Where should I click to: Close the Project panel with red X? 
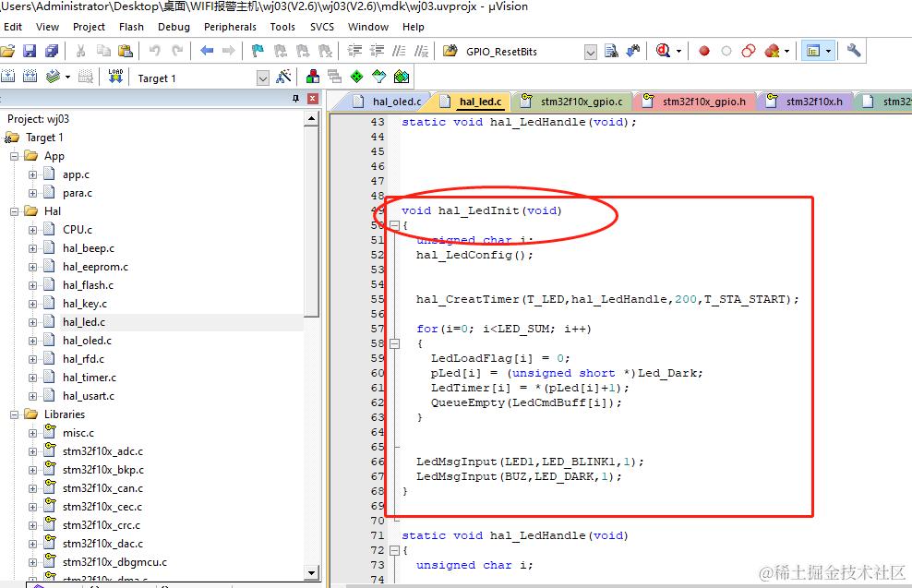(x=312, y=98)
